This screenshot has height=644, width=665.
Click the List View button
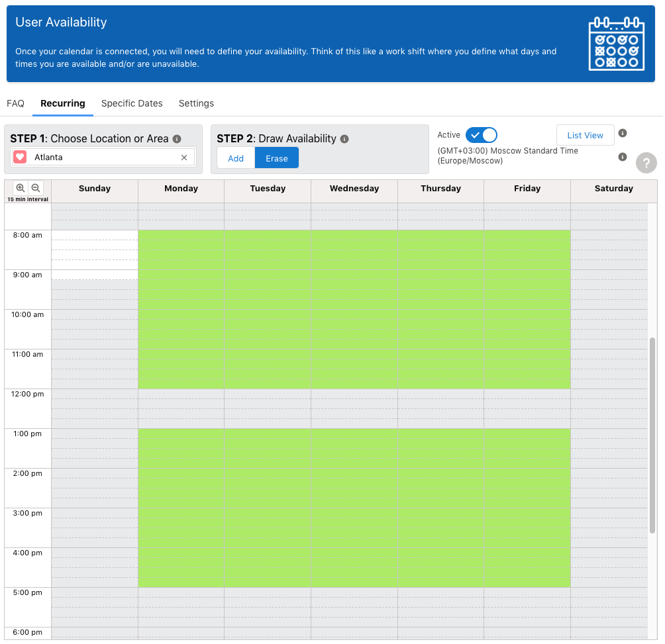[585, 135]
